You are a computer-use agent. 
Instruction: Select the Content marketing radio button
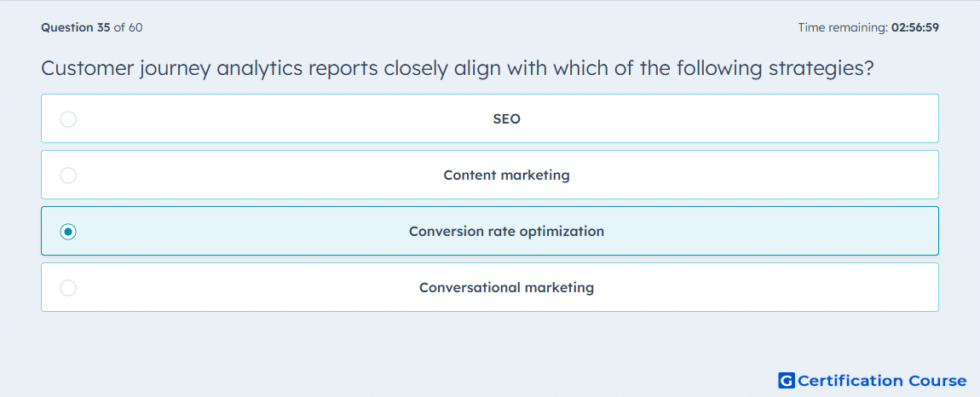point(68,175)
